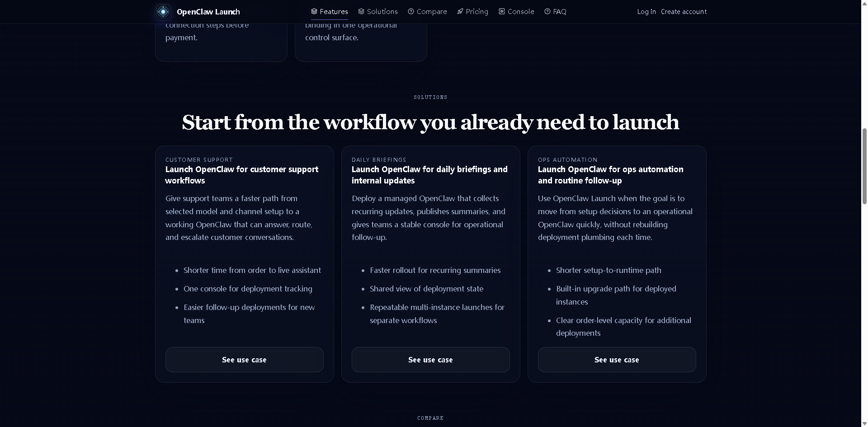Open the FAQ section
The image size is (868, 427).
tap(559, 11)
